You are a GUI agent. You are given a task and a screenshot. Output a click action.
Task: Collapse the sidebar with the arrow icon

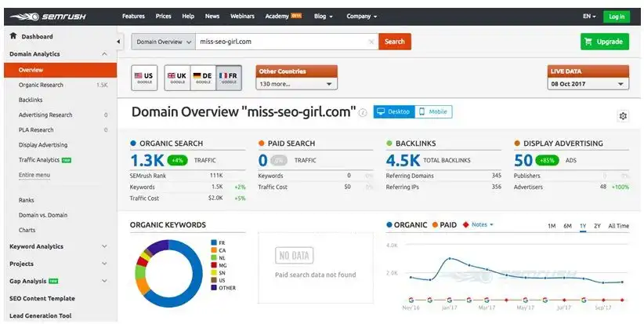coord(118,42)
